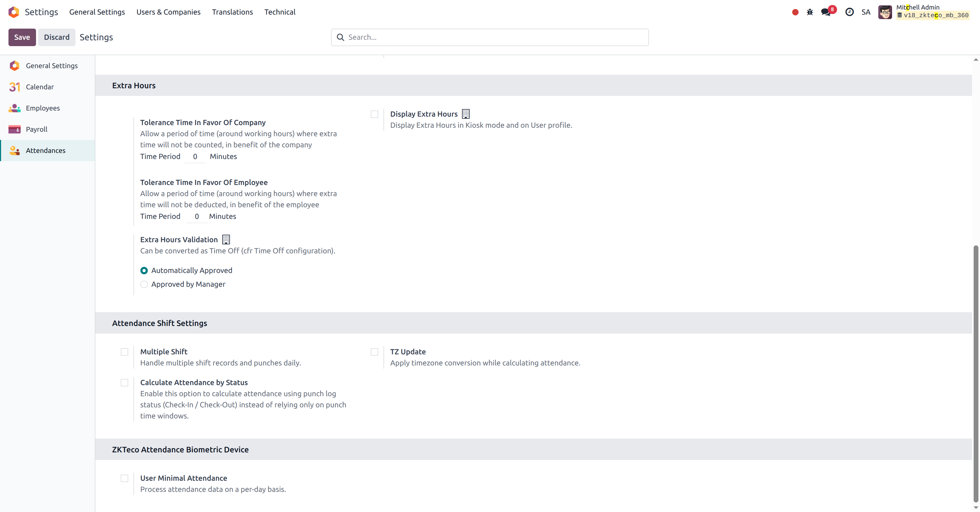This screenshot has width=980, height=512.
Task: Save the attendance settings
Action: point(22,37)
